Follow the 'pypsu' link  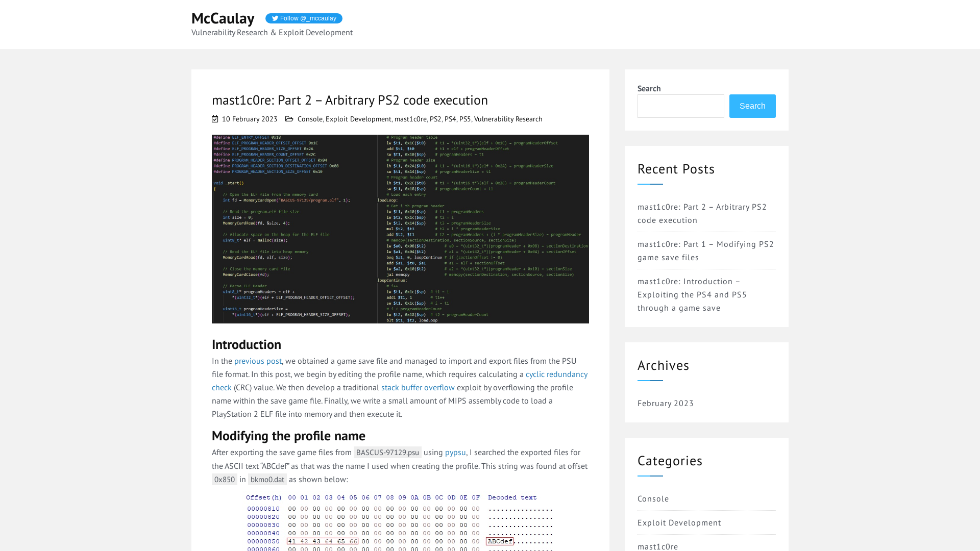coord(455,452)
